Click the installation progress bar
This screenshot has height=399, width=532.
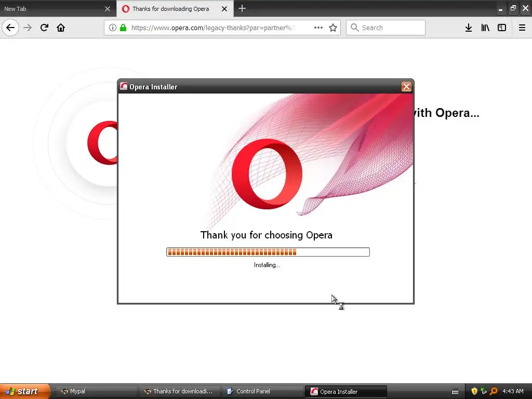pos(268,252)
